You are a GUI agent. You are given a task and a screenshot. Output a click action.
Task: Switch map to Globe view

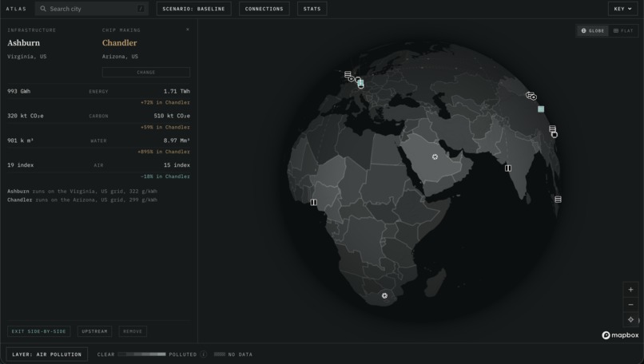[593, 31]
